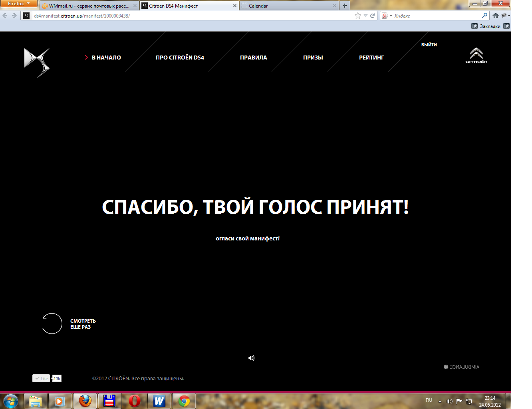Click the Citroën chevron logo
The width and height of the screenshot is (532, 409).
click(x=476, y=56)
